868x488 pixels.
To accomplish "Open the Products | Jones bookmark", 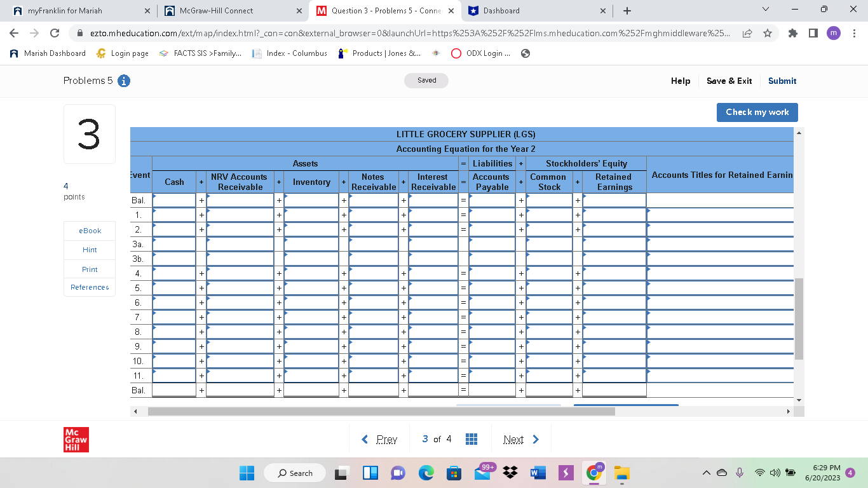I will [379, 53].
